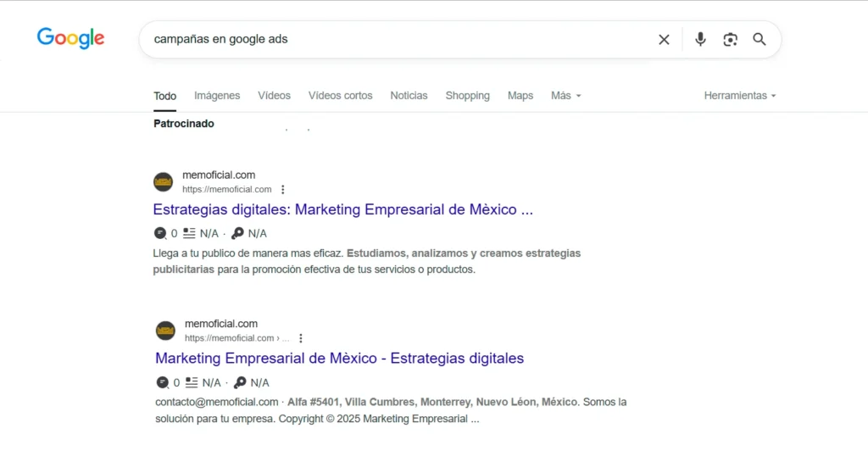This screenshot has height=451, width=868.
Task: Open the Noticias tab
Action: pyautogui.click(x=409, y=96)
